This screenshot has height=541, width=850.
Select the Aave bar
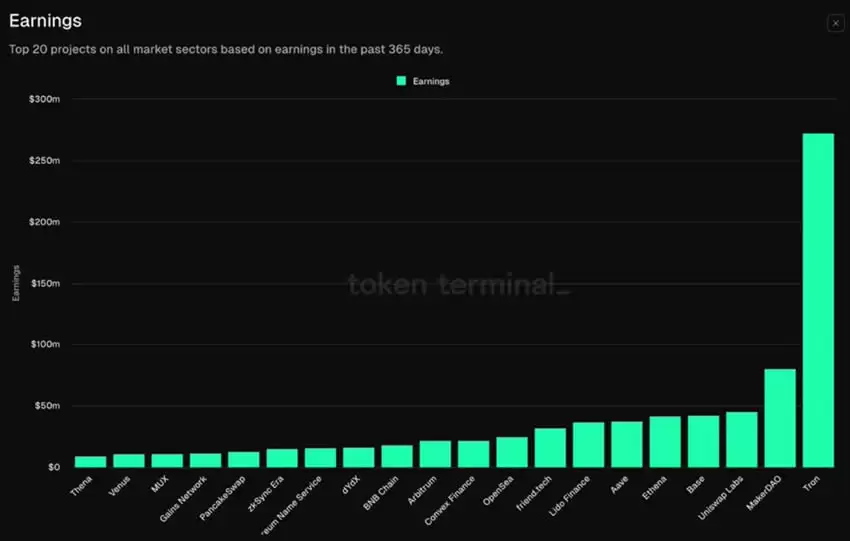(626, 444)
